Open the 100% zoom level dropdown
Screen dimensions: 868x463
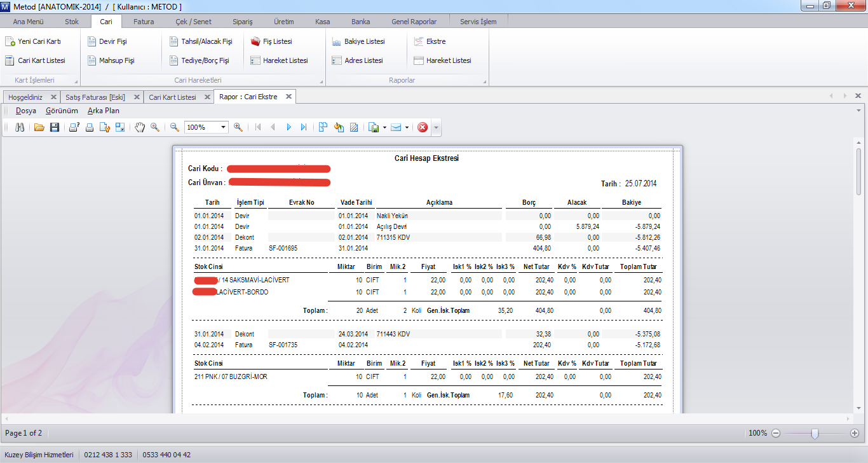tap(223, 127)
